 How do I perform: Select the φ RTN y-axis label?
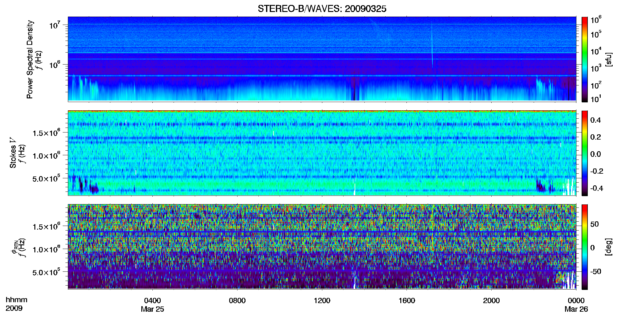[14, 247]
